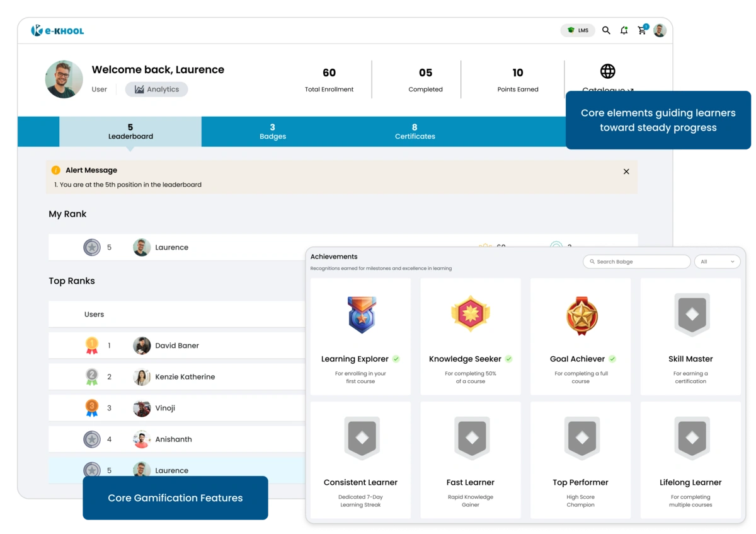Viewport: 756px width, 534px height.
Task: Dismiss the Alert Message
Action: (626, 171)
